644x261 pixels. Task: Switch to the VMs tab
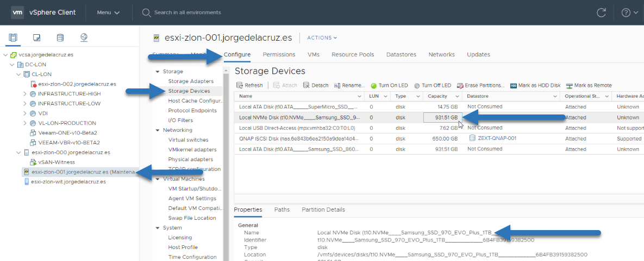(314, 55)
